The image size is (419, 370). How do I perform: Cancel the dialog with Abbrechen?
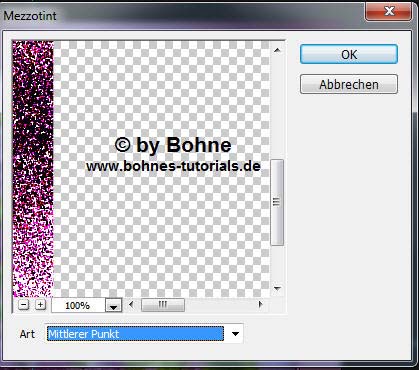pyautogui.click(x=349, y=84)
